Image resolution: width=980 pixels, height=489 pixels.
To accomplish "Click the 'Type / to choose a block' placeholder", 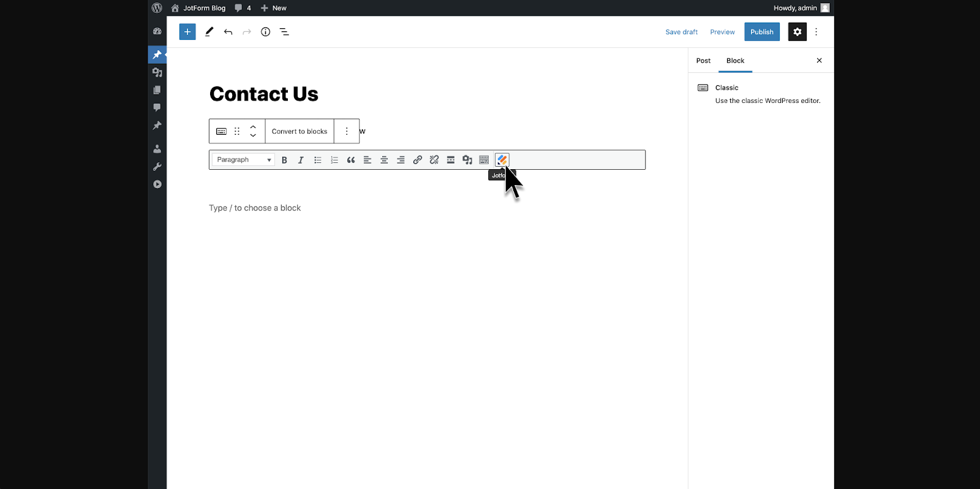I will 255,208.
